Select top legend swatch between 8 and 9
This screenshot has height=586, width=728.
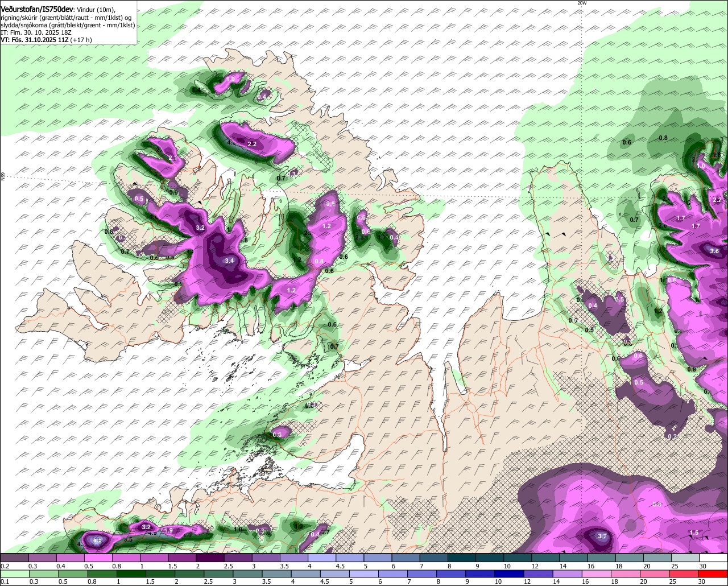[462, 558]
